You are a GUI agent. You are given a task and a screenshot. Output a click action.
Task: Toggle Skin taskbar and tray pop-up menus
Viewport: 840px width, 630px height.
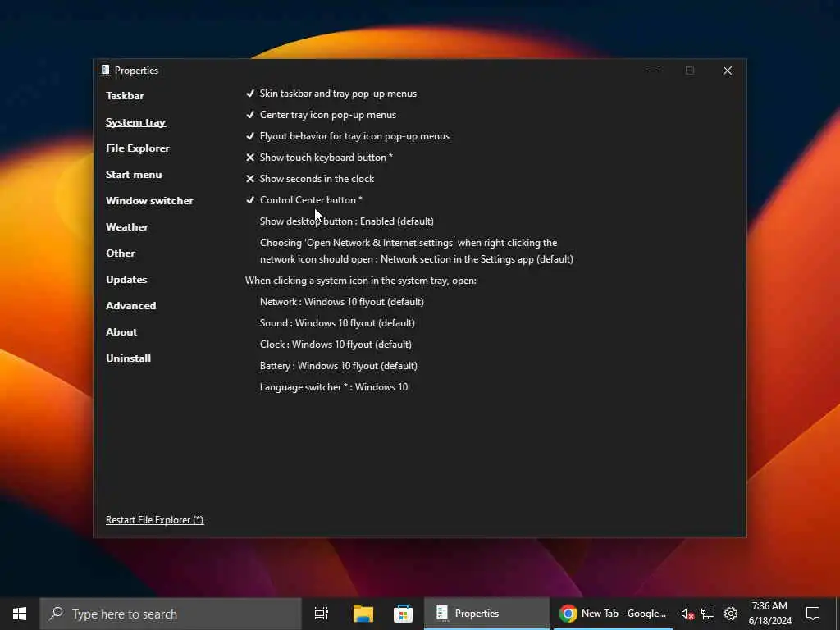(x=331, y=94)
